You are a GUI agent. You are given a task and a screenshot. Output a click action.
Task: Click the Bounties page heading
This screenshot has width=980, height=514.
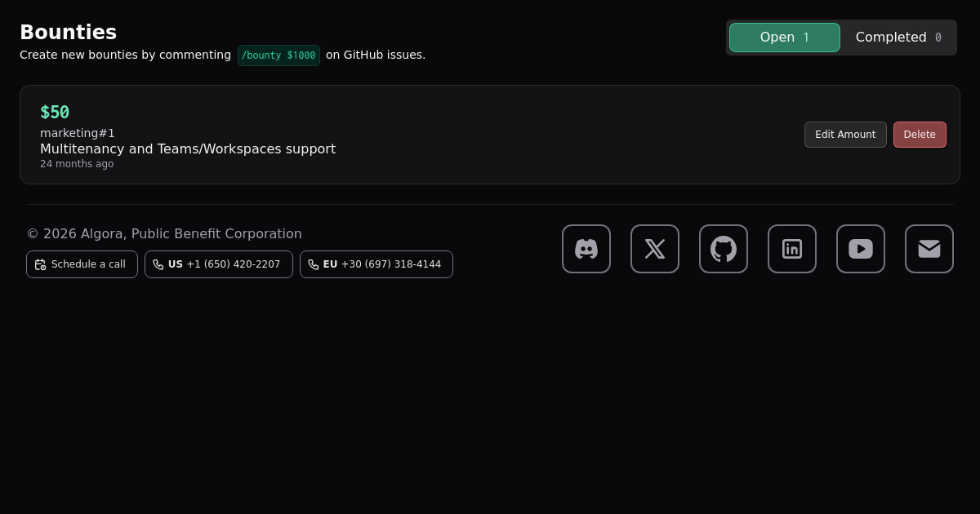(x=68, y=33)
